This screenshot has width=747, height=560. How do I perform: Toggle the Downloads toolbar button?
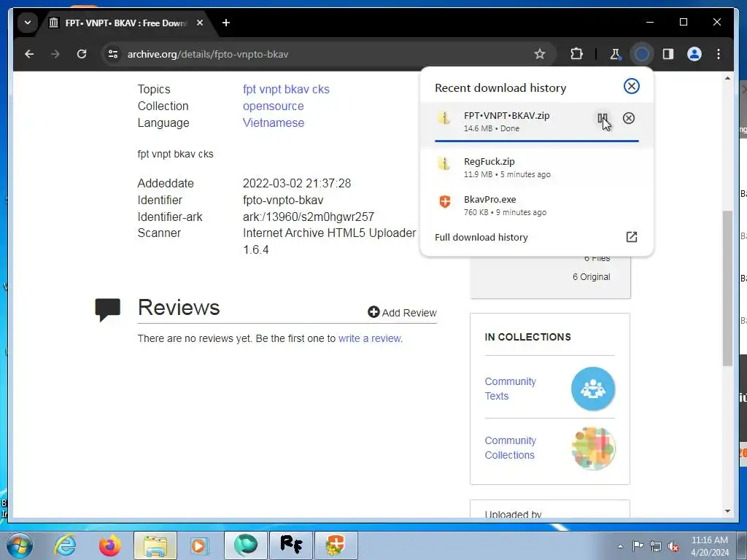(642, 54)
